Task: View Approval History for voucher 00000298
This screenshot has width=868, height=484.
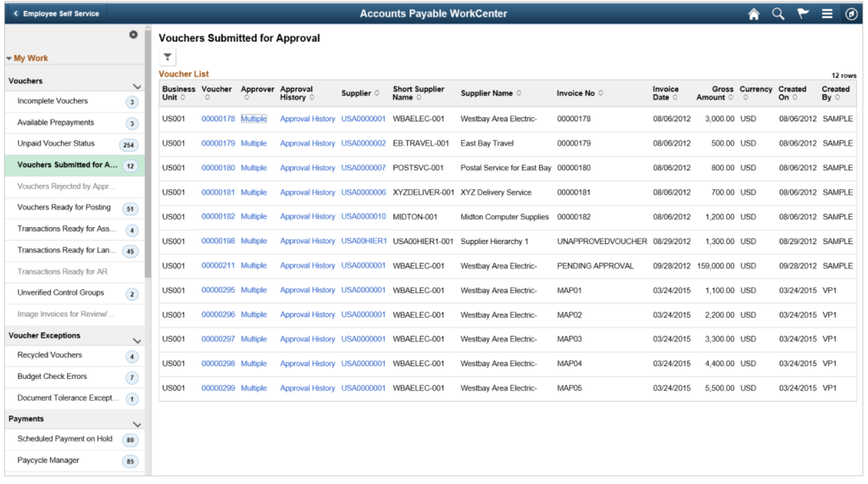Action: pyautogui.click(x=307, y=364)
